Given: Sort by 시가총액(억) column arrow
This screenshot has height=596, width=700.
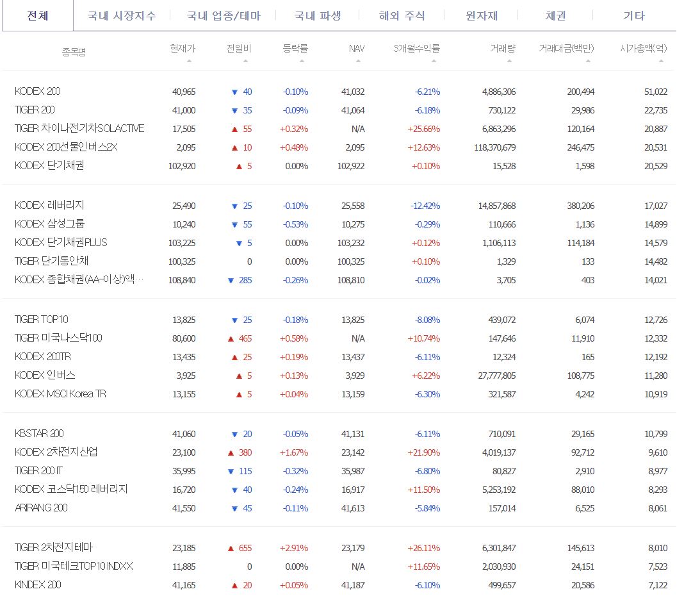Looking at the screenshot, I should (661, 61).
